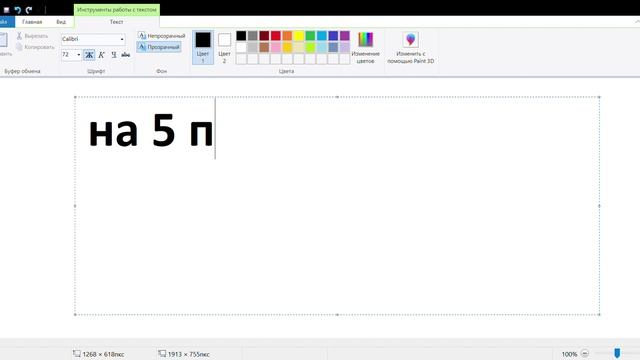The width and height of the screenshot is (640, 360).
Task: Undo the last action
Action: (18, 10)
